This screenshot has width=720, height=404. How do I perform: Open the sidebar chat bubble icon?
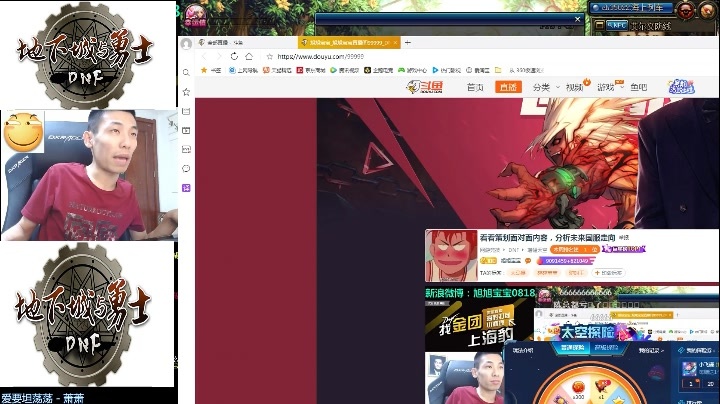tap(186, 168)
